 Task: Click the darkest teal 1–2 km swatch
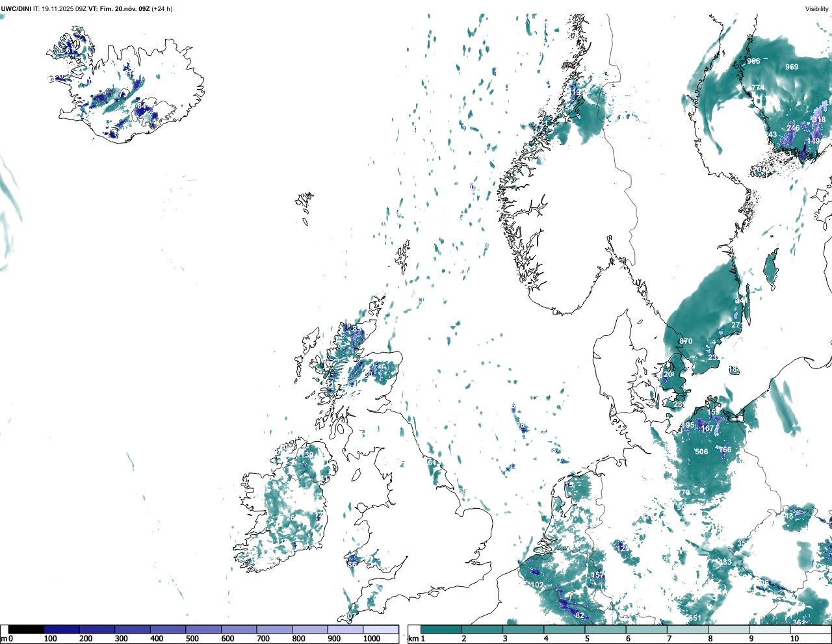pos(441,629)
